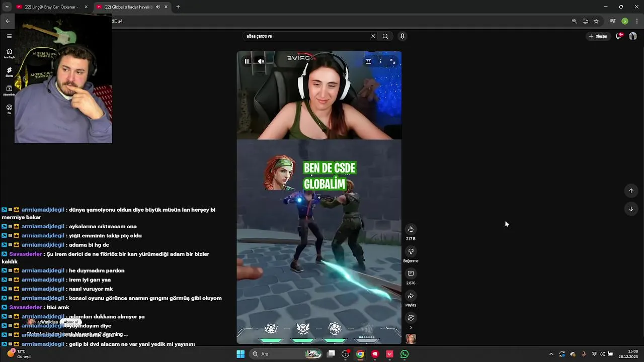
Task: Mute the Short's volume
Action: coord(261,61)
